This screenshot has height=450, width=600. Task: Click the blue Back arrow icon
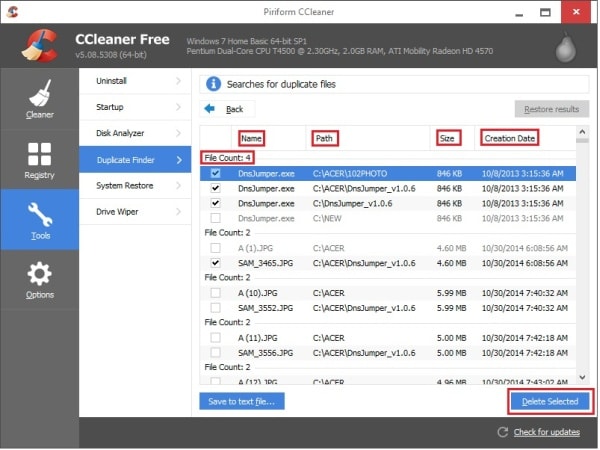tap(210, 109)
